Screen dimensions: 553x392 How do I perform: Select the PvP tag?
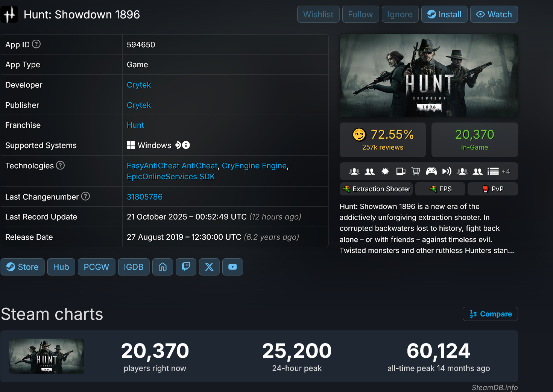pos(493,189)
